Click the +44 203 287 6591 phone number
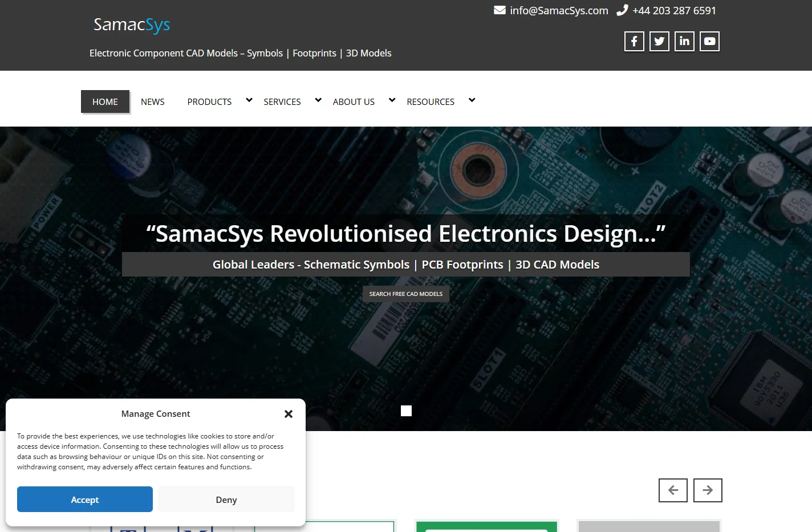 [x=674, y=10]
